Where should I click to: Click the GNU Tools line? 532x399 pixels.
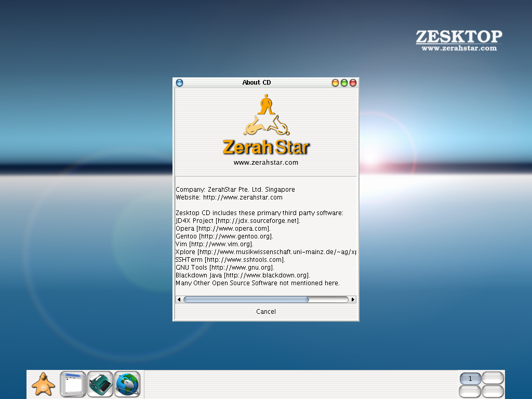[225, 268]
